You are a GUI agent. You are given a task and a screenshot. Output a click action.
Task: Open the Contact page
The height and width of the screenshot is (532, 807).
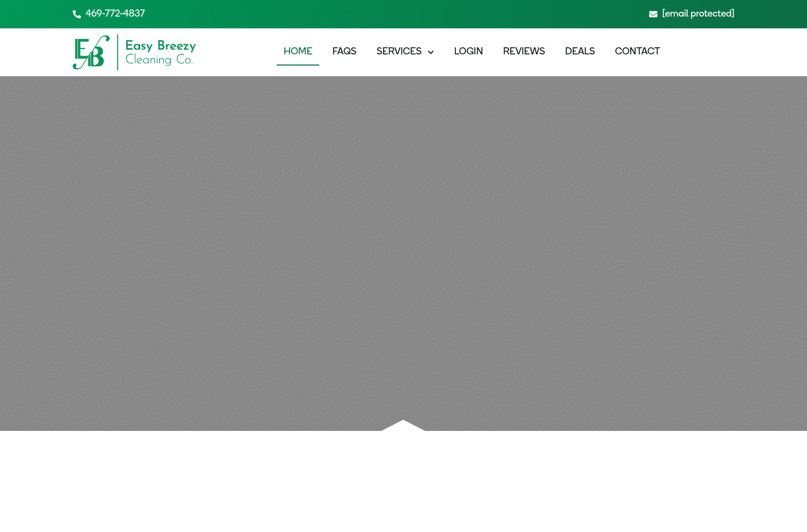coord(637,51)
